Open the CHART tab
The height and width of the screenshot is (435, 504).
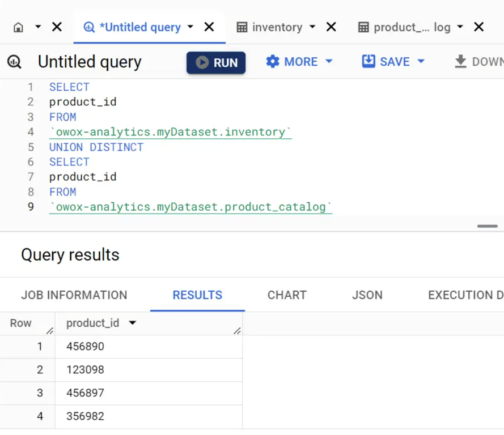point(287,295)
